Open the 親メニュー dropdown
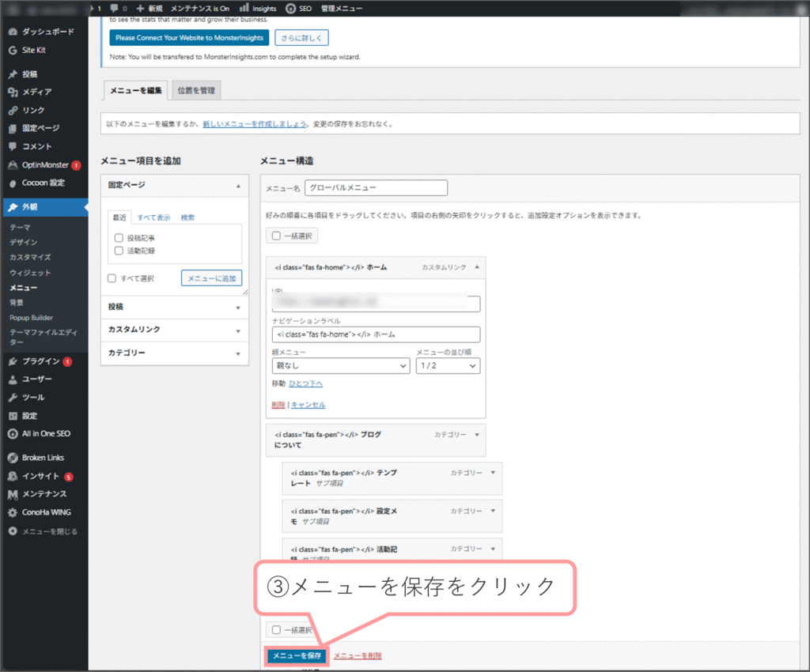 point(340,366)
